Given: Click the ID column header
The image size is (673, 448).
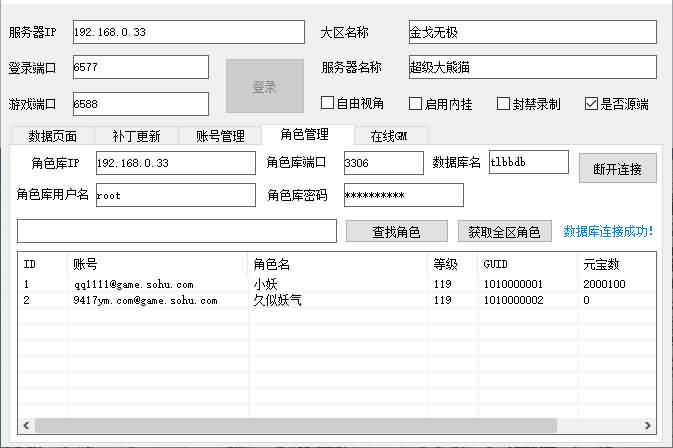Looking at the screenshot, I should point(42,264).
